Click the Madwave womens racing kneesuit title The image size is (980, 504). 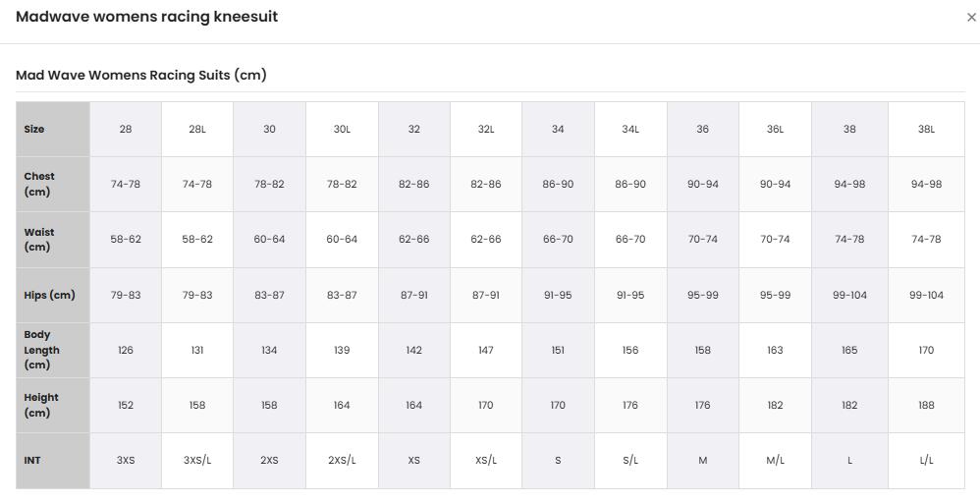coord(147,17)
